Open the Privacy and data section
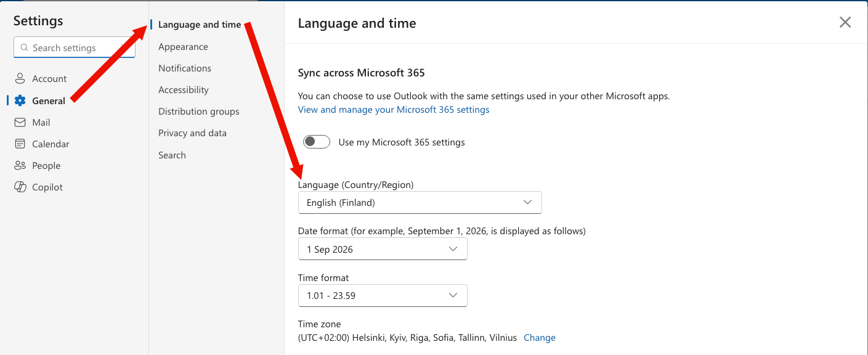Screen dimensions: 868x355 point(192,133)
